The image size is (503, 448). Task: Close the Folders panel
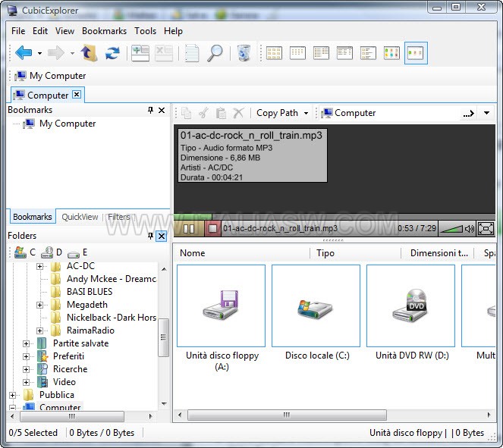click(x=162, y=237)
